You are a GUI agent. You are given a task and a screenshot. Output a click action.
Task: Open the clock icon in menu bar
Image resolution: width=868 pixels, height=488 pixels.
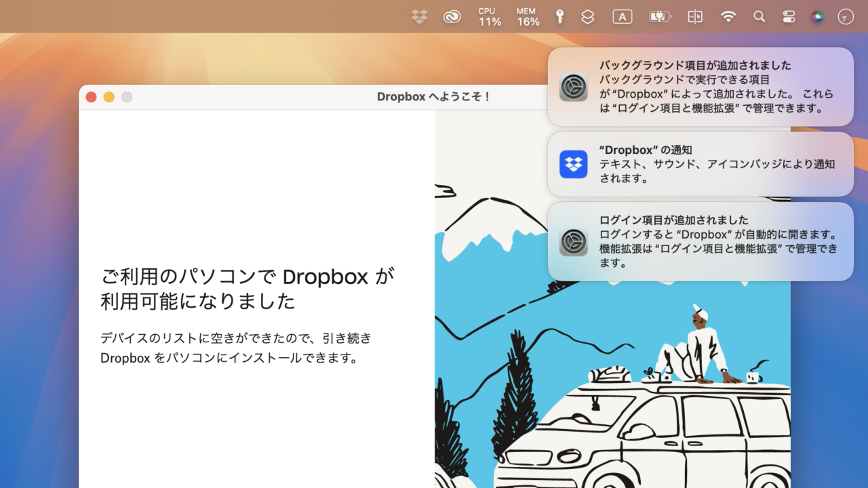coord(846,17)
